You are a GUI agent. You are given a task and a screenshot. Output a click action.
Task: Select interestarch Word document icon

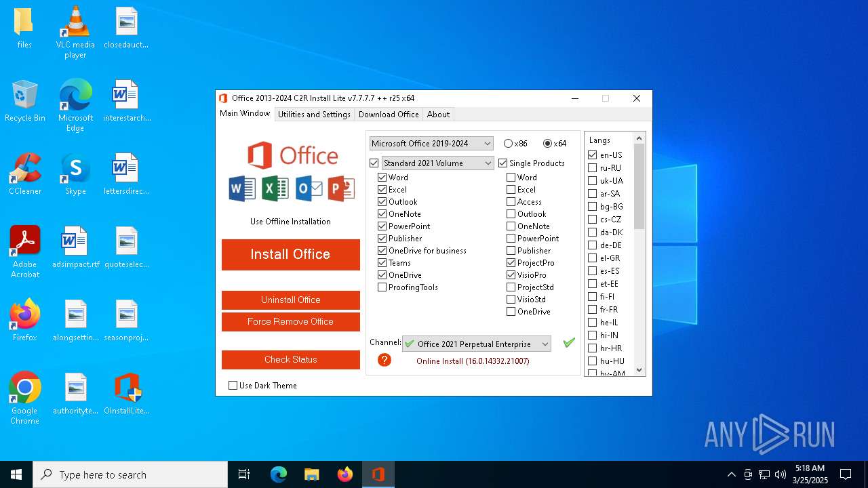coord(127,101)
